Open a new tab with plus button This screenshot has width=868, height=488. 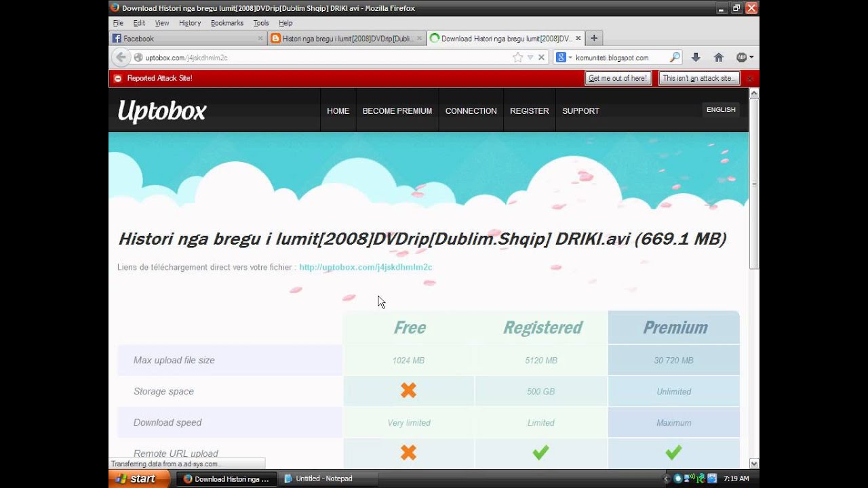point(594,38)
